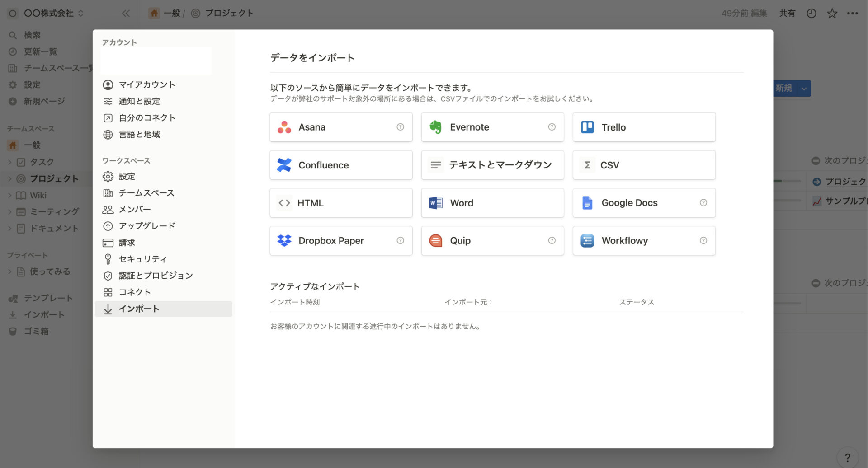The image size is (868, 468).
Task: Click the Word document icon
Action: coord(435,203)
